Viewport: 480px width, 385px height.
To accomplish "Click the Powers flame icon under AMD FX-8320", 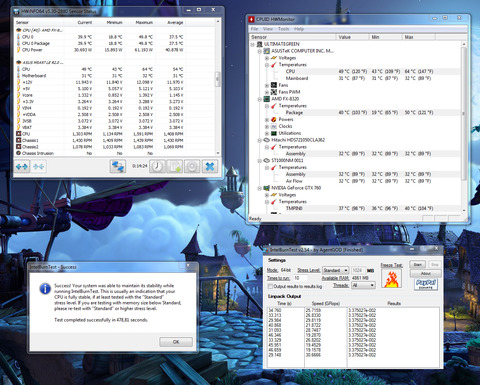I will point(274,119).
